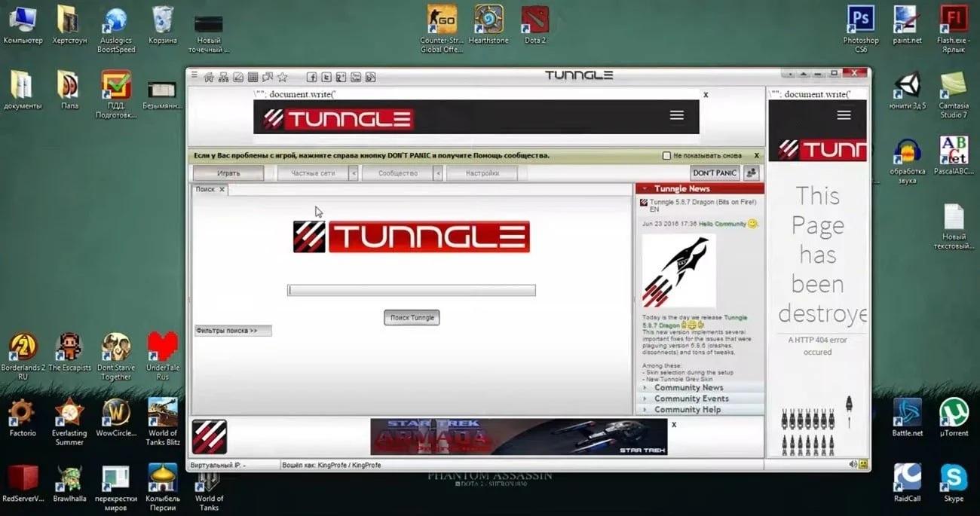Click the Tunngle logo icon beside the bottom banner
980x516 pixels.
point(209,437)
